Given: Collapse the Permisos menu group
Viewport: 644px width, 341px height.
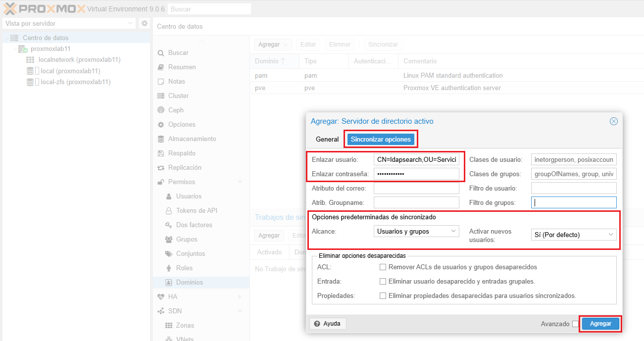Looking at the screenshot, I should point(241,182).
